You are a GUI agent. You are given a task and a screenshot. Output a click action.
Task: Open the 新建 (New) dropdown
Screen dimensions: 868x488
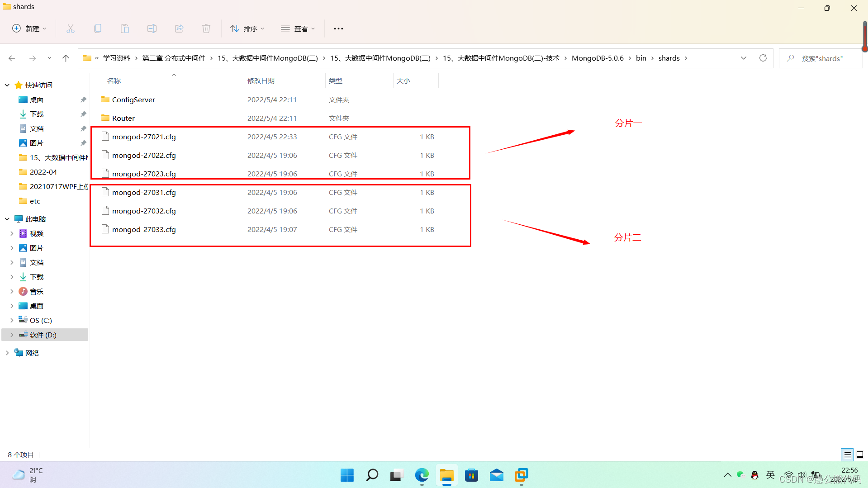[x=29, y=28]
